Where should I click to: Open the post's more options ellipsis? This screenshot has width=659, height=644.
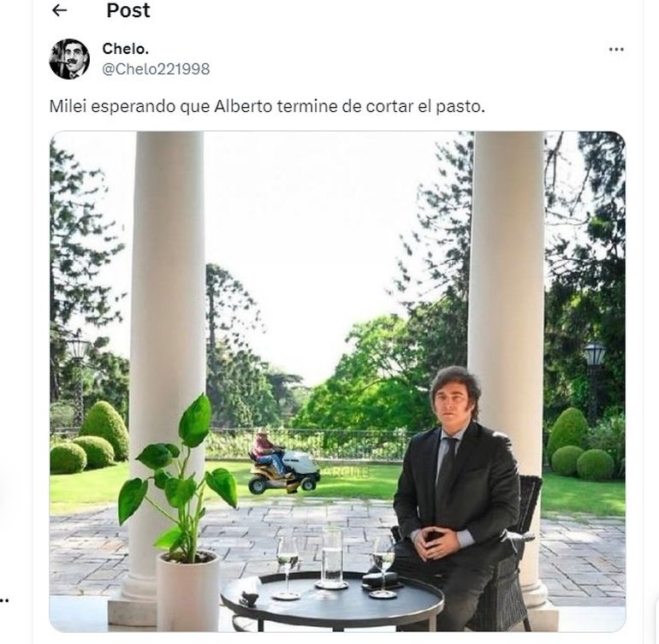[616, 50]
